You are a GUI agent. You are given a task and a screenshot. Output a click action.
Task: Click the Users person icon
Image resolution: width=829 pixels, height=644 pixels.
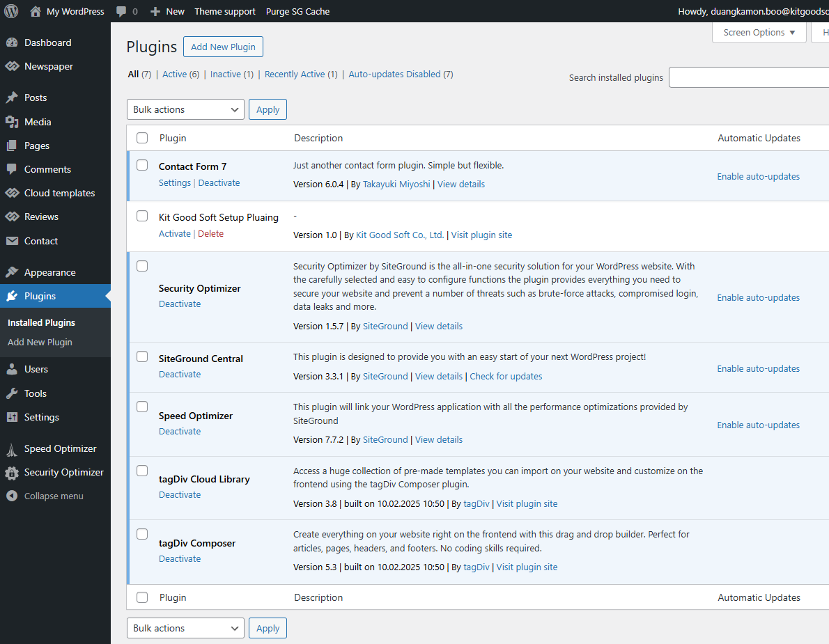(12, 369)
